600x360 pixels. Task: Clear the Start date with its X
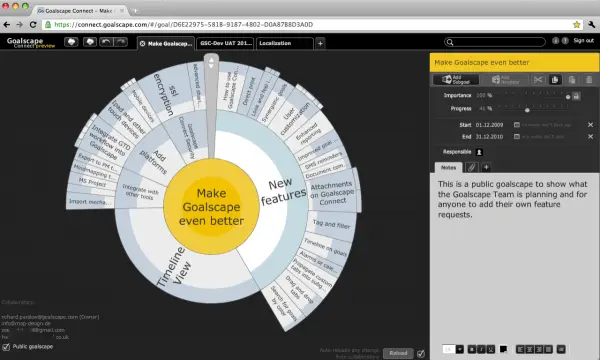(x=590, y=125)
